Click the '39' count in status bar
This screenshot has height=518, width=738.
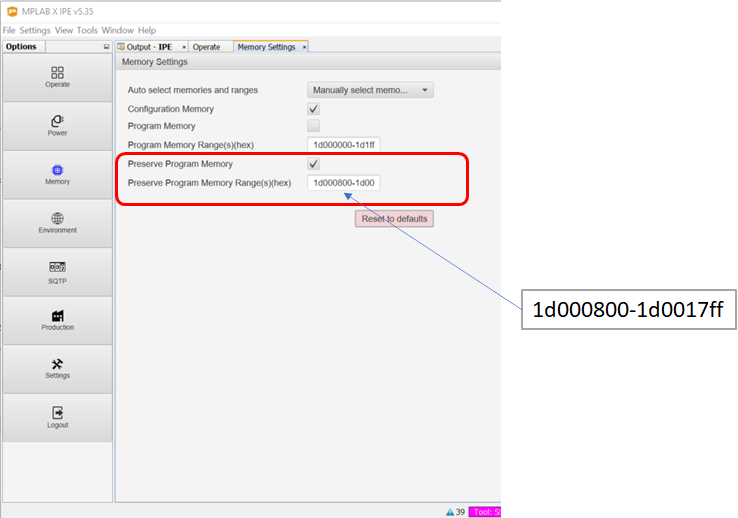click(x=460, y=512)
